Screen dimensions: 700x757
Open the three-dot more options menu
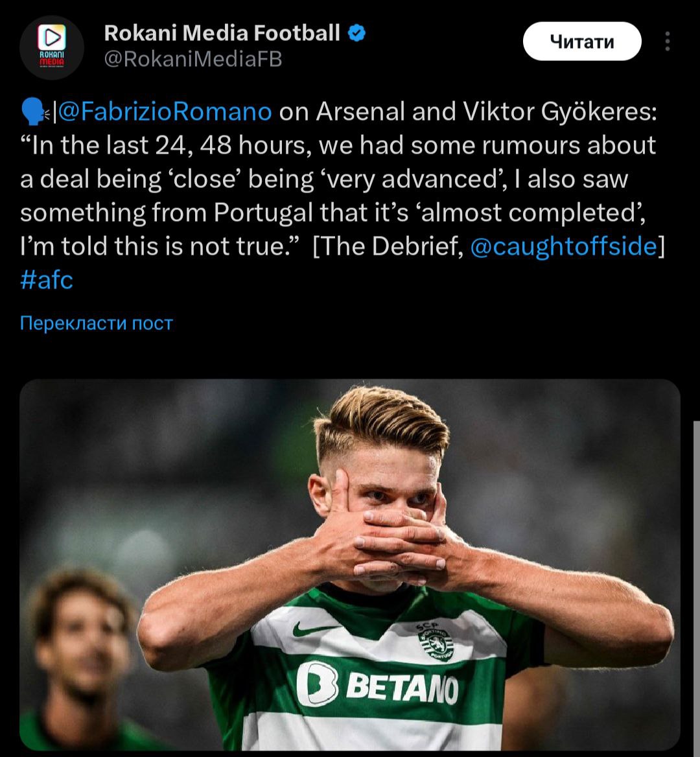tap(667, 42)
